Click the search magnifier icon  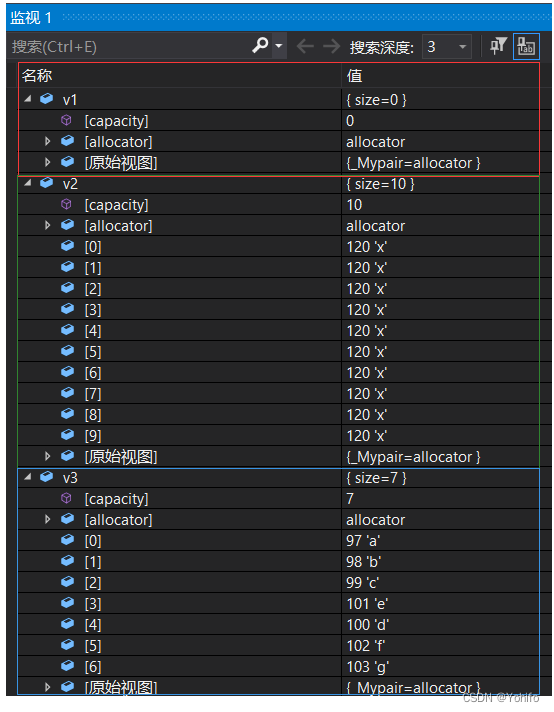click(x=260, y=45)
